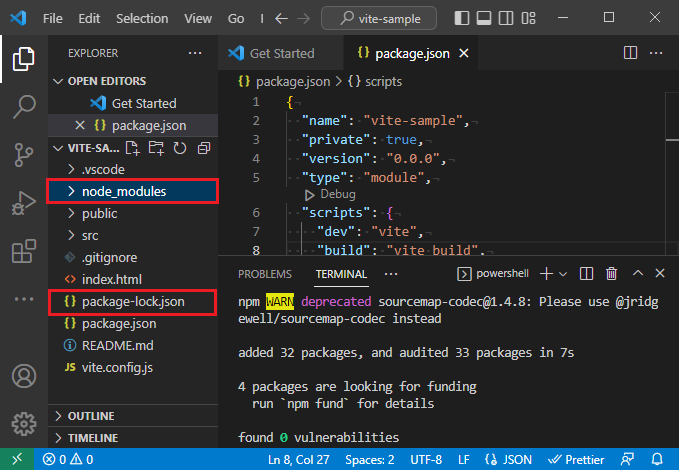Switch to the Get Started tab

coord(281,53)
